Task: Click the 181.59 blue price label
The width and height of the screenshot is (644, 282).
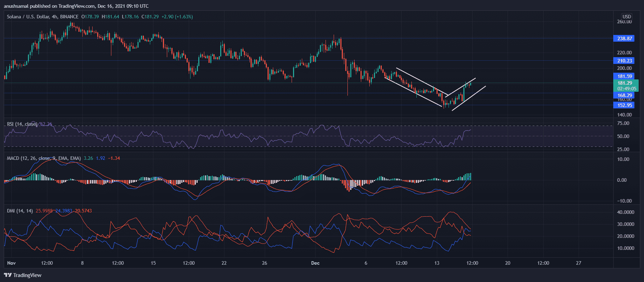Action: pos(624,76)
